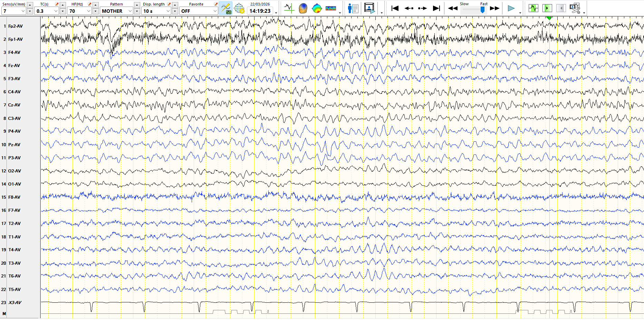Open the spectrogram (DSA) display icon
The image size is (644, 320).
(330, 8)
